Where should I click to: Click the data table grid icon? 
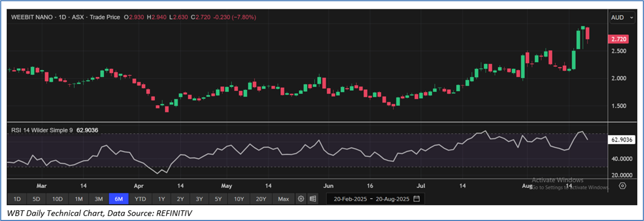click(313, 199)
